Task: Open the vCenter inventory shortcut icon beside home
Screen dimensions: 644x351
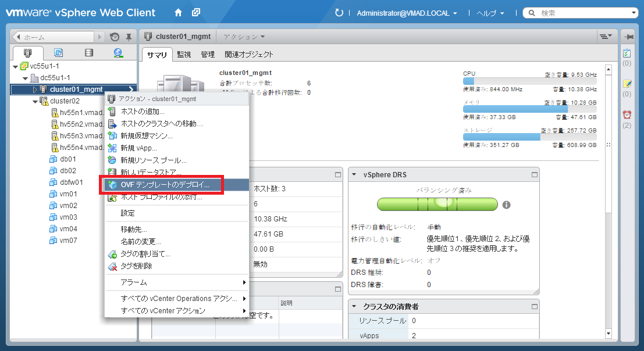Action: [x=196, y=13]
